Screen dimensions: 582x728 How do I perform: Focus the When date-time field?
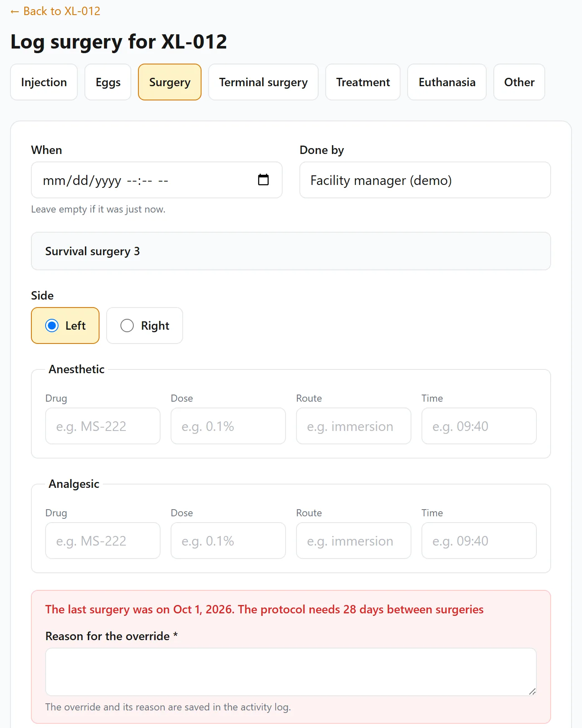pos(157,180)
